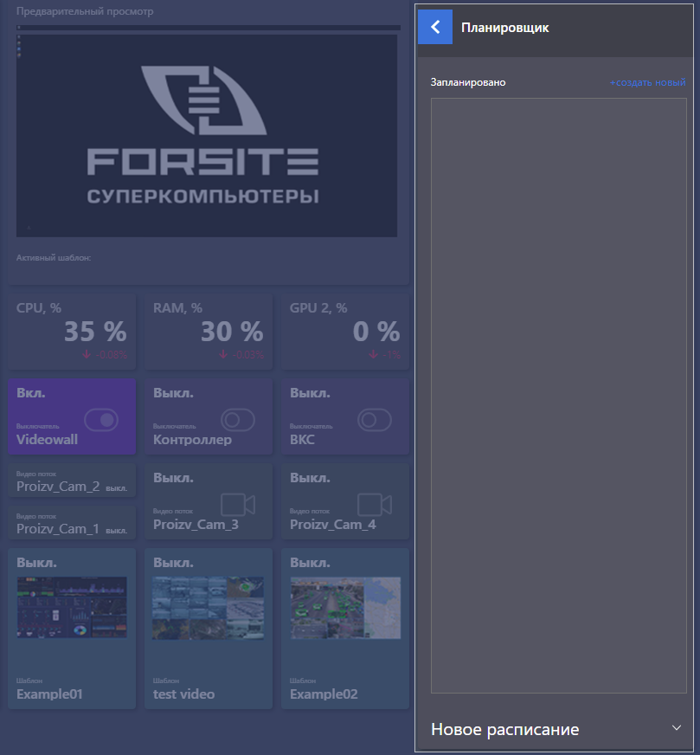Expand the Новое расписание section chevron
Viewport: 700px width, 755px height.
coord(677,727)
